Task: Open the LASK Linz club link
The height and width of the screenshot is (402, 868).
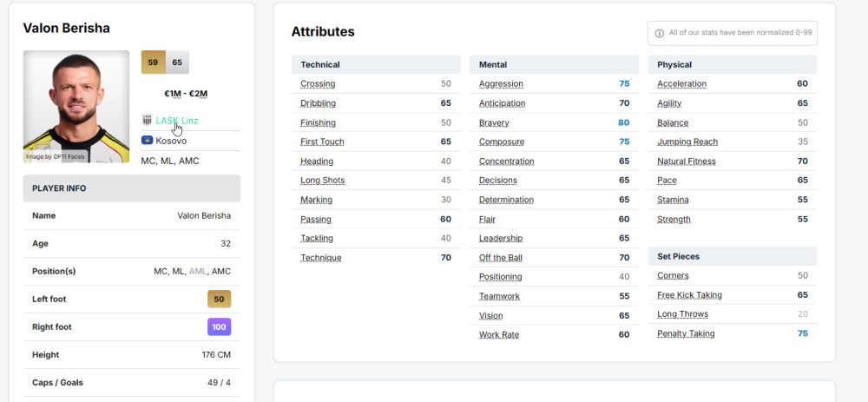Action: click(177, 121)
